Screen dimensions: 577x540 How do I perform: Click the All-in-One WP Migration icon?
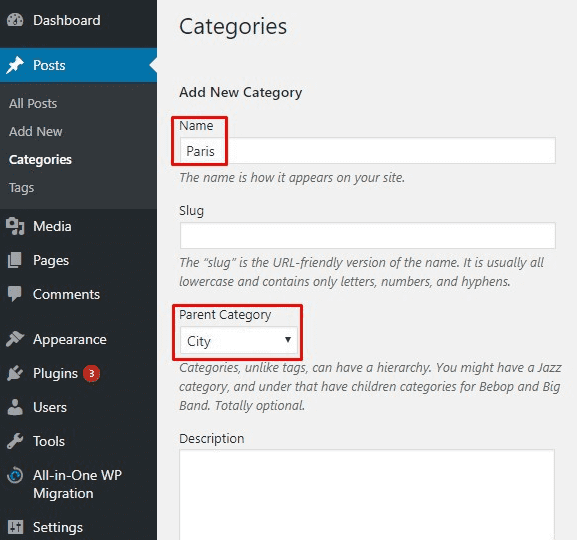click(15, 475)
